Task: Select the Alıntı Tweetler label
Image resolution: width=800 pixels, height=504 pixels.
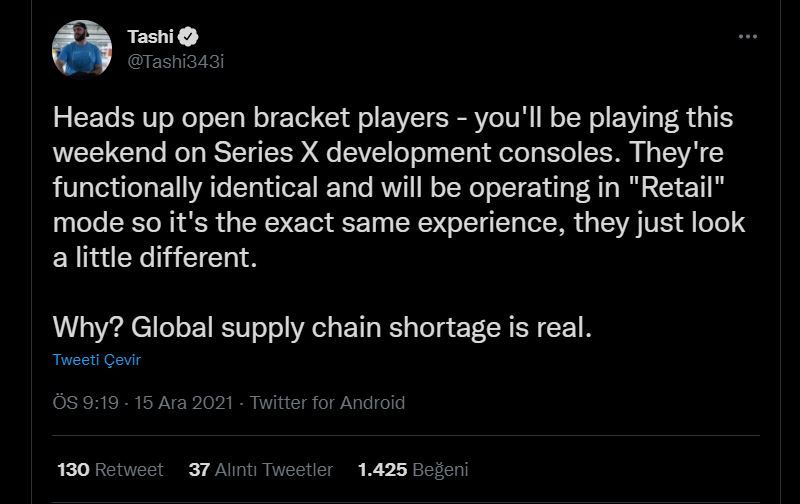Action: coord(273,470)
